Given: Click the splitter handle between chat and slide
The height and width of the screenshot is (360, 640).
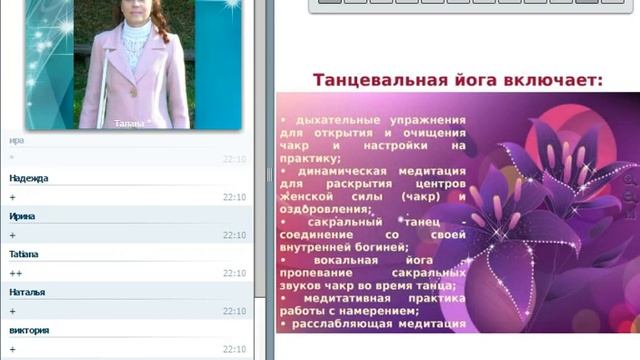Looking at the screenshot, I should point(269,175).
